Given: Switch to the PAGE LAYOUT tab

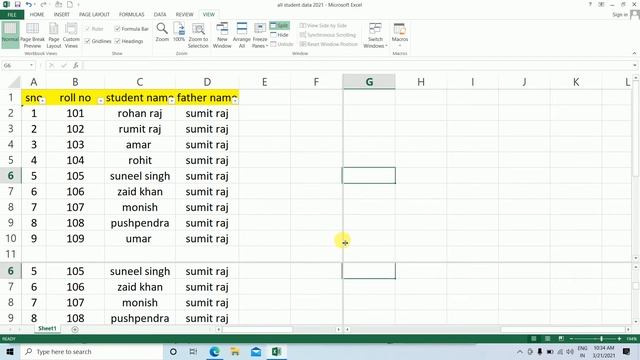Looking at the screenshot, I should 94,14.
